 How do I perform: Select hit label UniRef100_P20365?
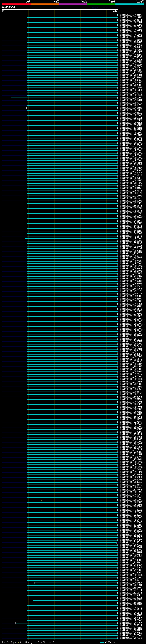(131, 60)
